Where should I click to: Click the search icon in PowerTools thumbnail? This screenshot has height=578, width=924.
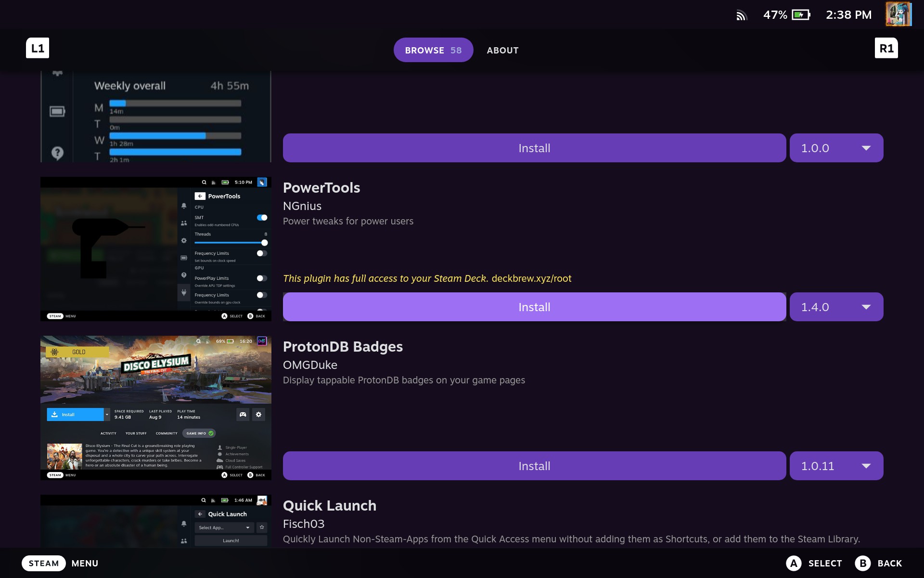(204, 183)
